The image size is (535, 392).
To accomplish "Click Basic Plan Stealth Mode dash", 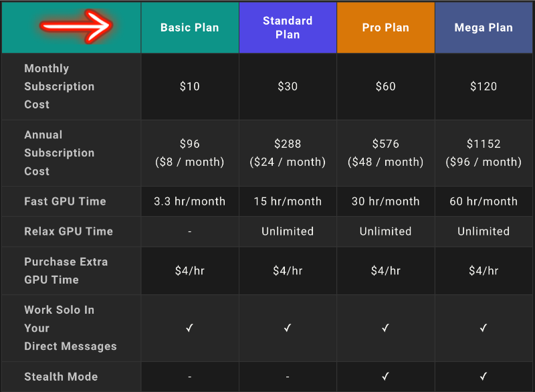I will [190, 377].
